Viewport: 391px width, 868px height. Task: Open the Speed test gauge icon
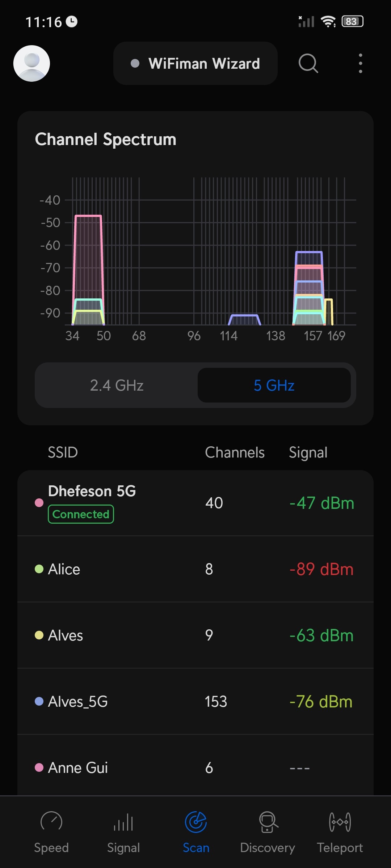[x=51, y=822]
